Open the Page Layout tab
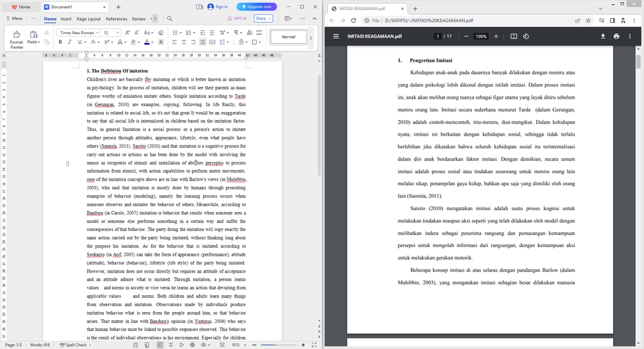This screenshot has height=349, width=644. pyautogui.click(x=89, y=19)
